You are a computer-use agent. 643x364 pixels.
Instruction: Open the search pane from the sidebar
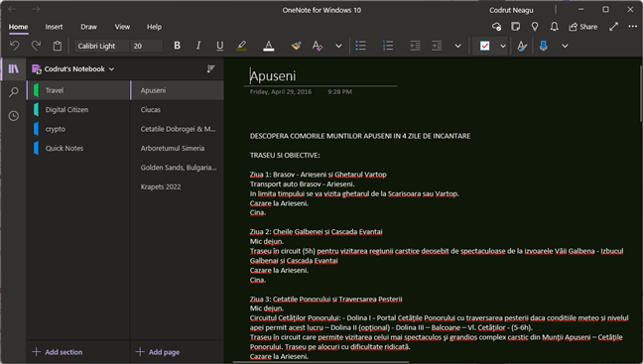[x=14, y=92]
